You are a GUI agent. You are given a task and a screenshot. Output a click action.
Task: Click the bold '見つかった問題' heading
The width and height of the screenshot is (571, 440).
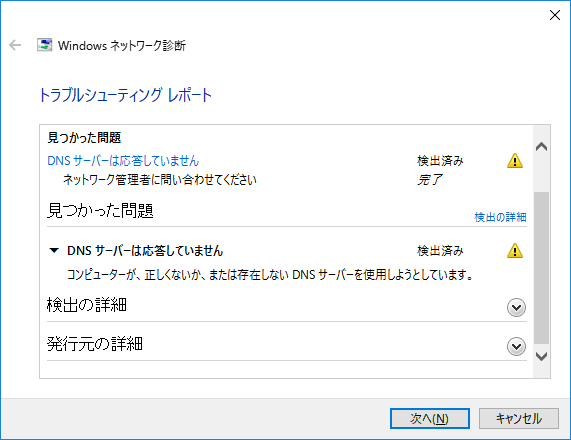[x=84, y=138]
